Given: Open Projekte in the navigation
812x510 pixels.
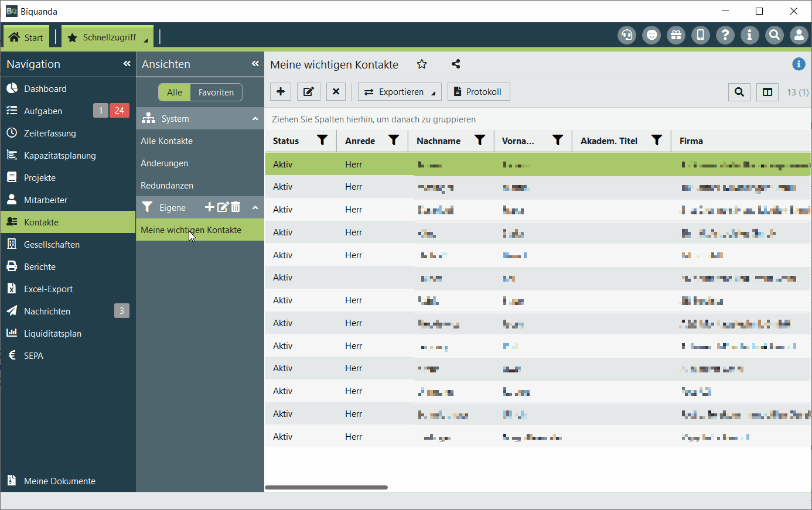Looking at the screenshot, I should tap(40, 178).
